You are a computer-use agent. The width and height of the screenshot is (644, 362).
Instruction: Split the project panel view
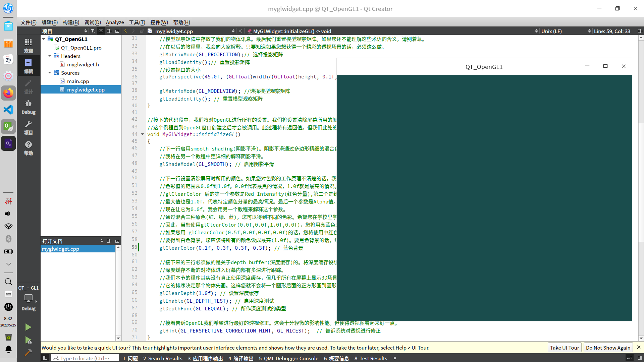click(109, 31)
